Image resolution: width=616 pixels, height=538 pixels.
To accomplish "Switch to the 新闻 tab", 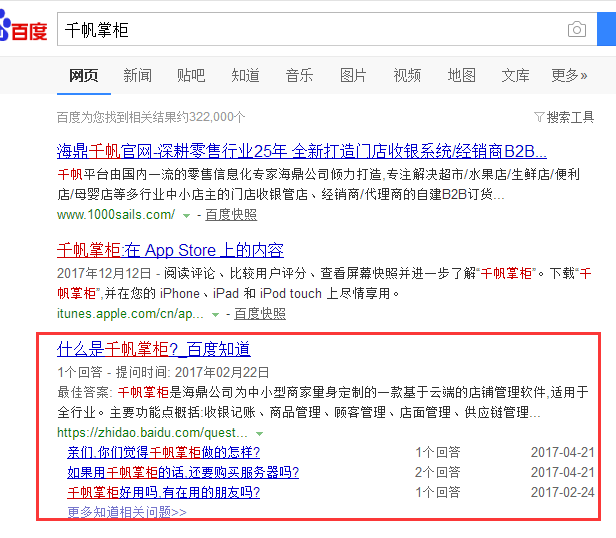I will 138,75.
